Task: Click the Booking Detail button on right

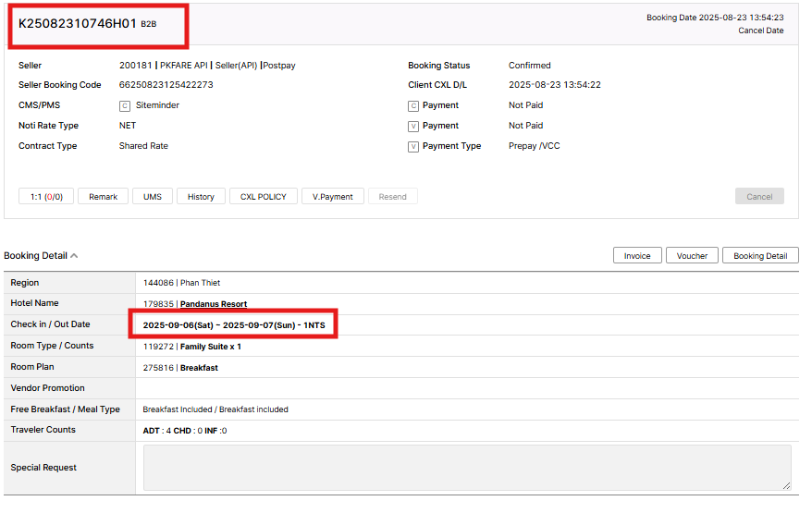Action: (760, 256)
